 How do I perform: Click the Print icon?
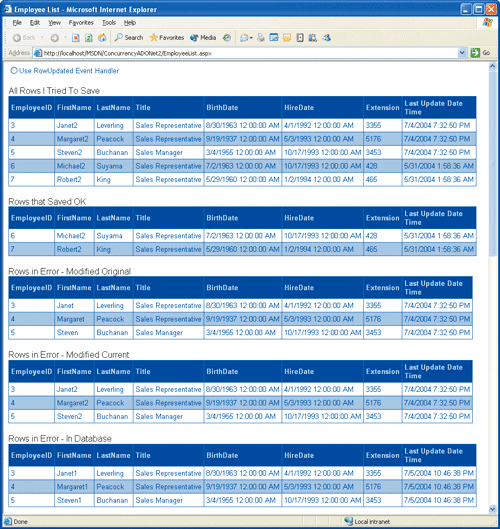point(260,38)
